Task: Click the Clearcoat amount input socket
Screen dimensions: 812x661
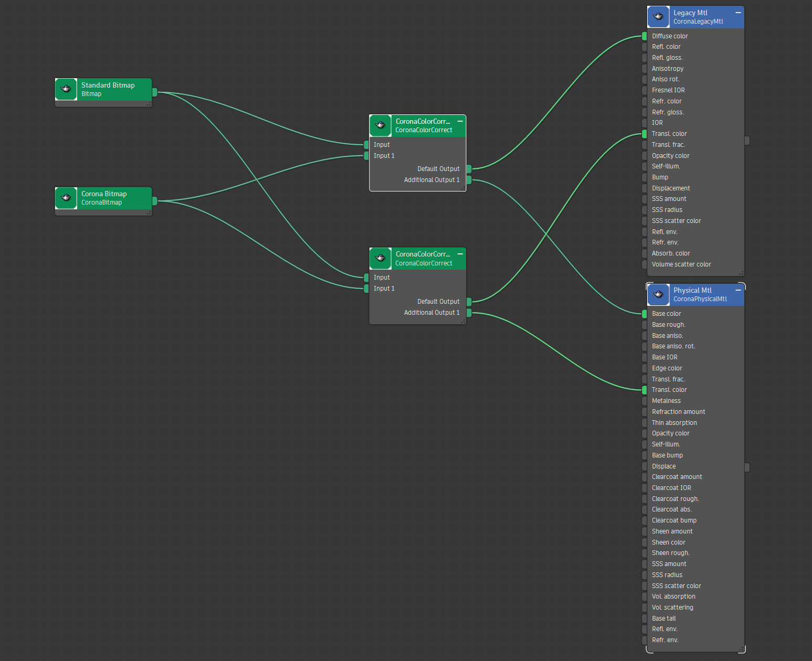Action: coord(645,477)
